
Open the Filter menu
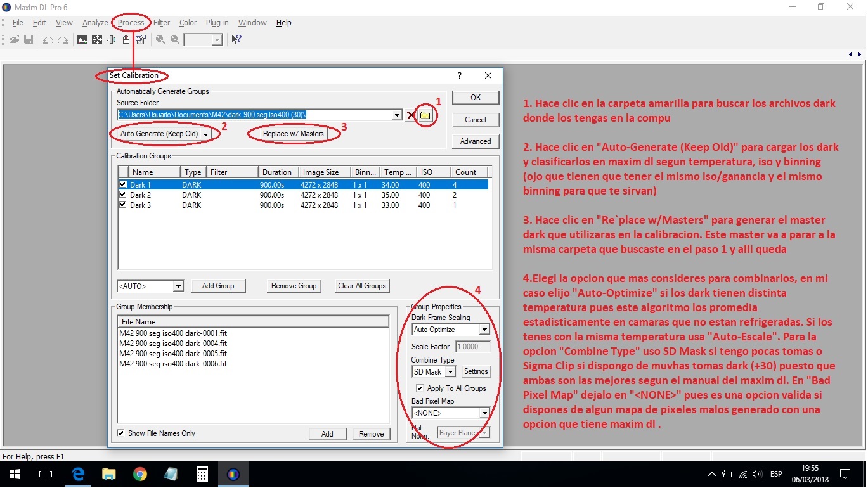click(162, 23)
